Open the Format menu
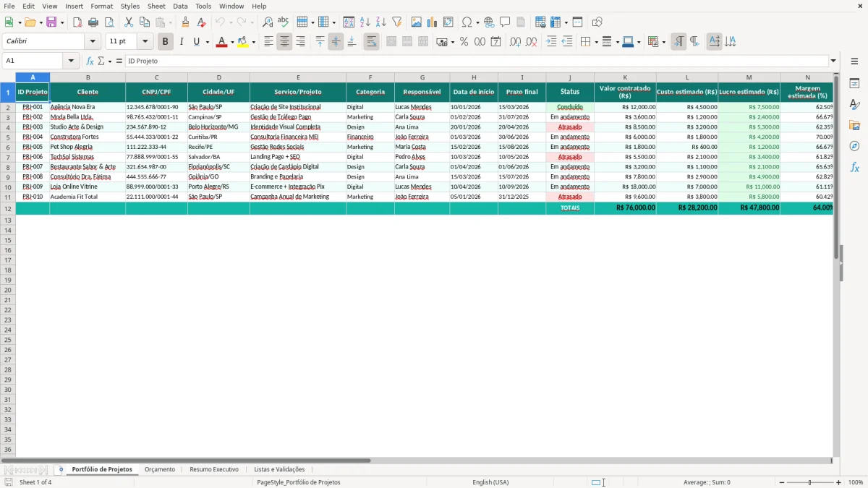This screenshot has width=868, height=488. (x=101, y=6)
